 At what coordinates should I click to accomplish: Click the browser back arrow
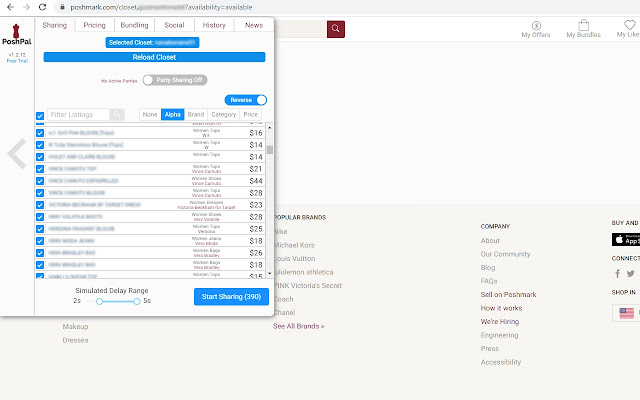tap(11, 7)
